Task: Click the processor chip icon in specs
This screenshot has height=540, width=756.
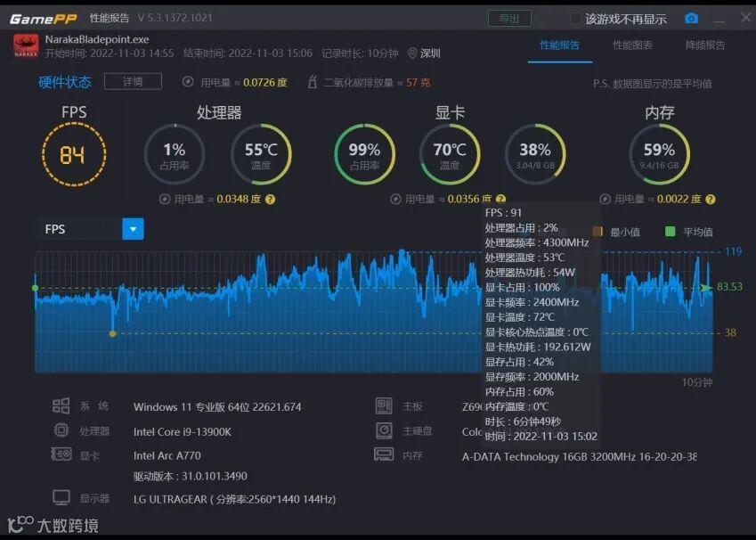Action: coord(61,430)
